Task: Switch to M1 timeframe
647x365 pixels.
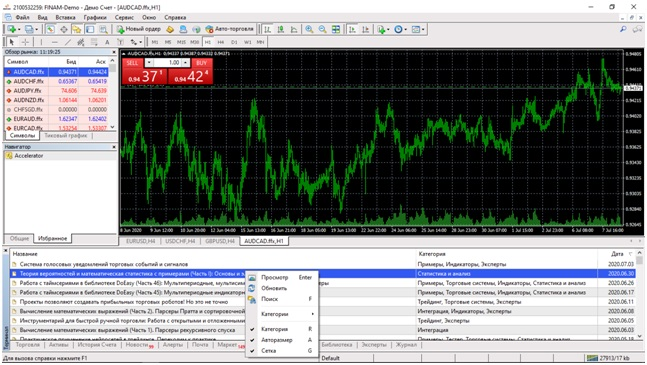Action: [155, 42]
